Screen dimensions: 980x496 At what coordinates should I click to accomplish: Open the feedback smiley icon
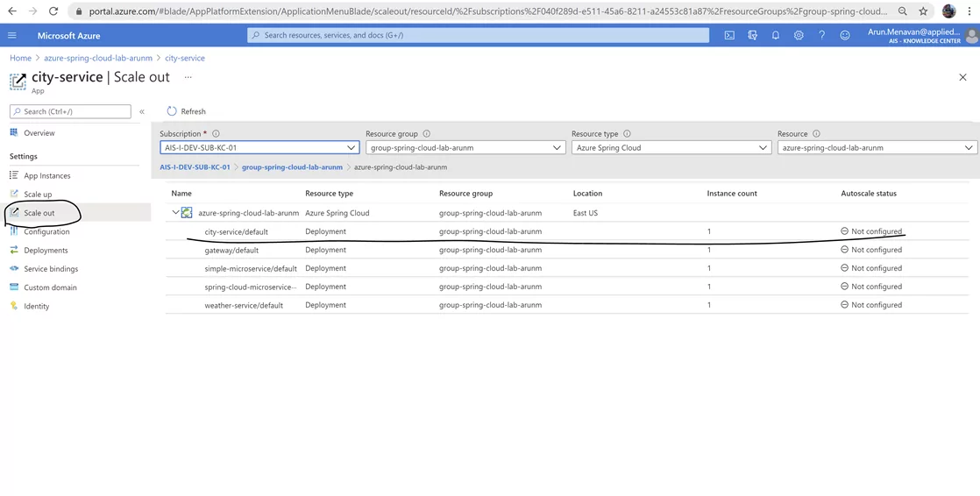click(845, 36)
